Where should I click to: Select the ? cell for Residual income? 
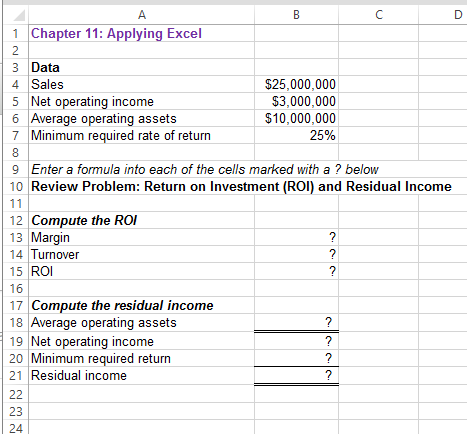[296, 375]
